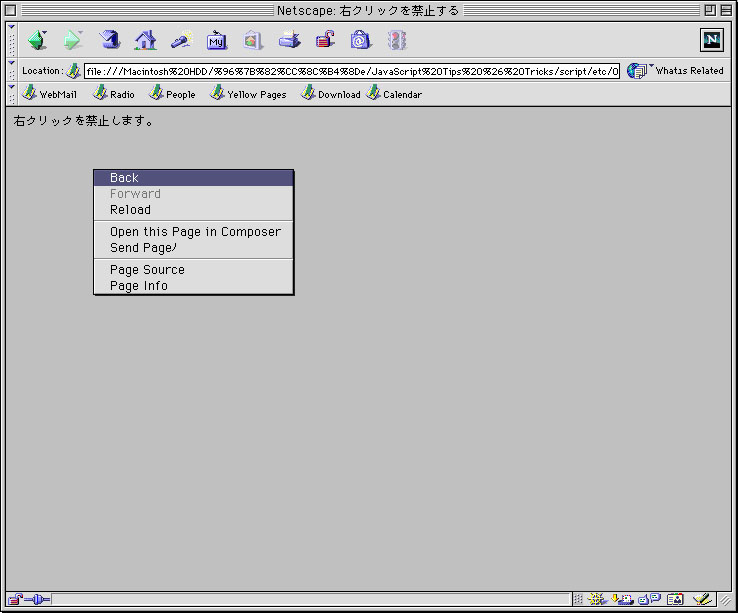Open What's Related globe icon
Viewport: 738px width, 613px height.
click(x=637, y=71)
